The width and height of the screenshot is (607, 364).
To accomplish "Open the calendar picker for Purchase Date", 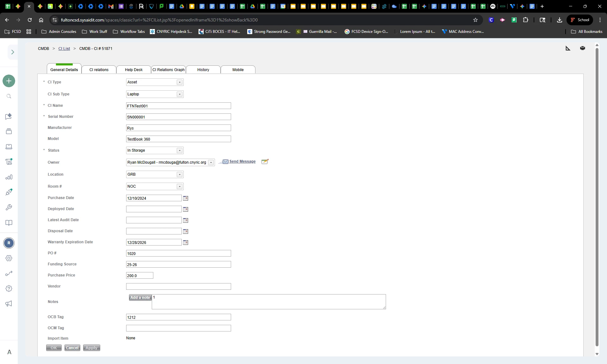I will point(186,198).
